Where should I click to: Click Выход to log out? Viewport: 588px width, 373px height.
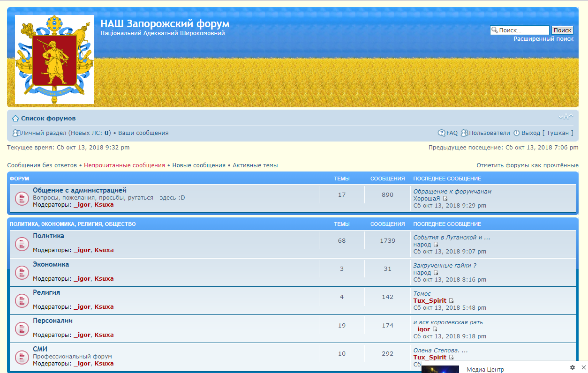[530, 133]
